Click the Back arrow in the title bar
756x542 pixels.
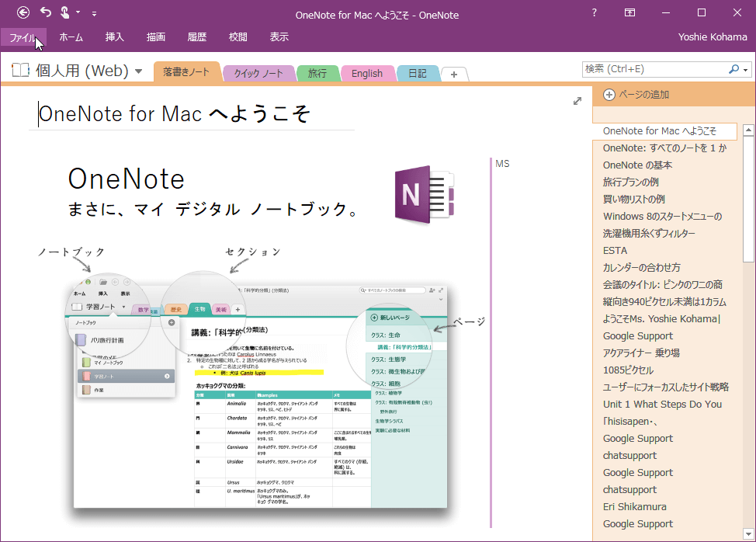pos(23,12)
